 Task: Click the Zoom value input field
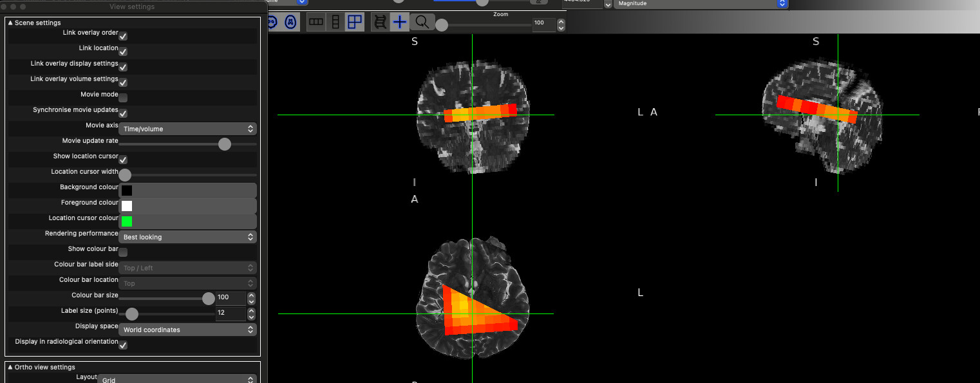click(543, 23)
